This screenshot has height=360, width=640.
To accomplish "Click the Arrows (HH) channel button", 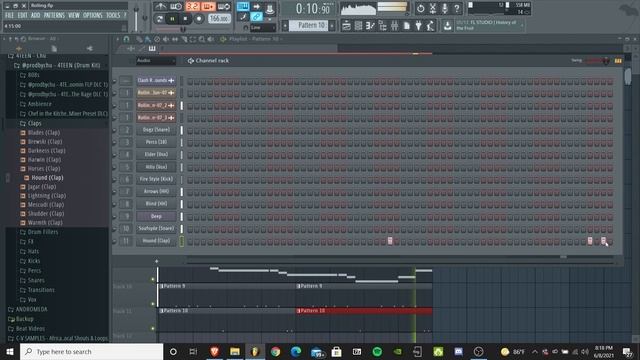I will tap(156, 191).
